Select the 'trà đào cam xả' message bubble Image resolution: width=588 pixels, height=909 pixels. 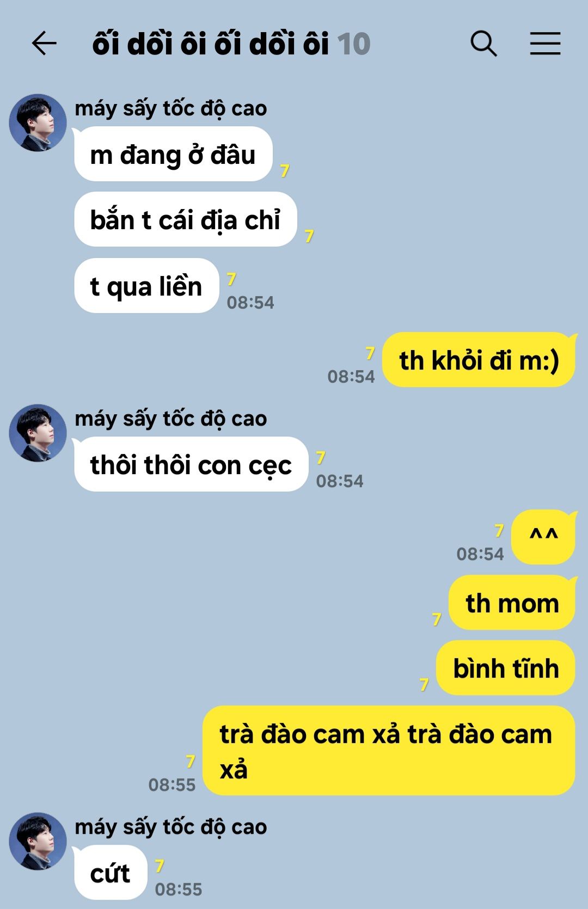coord(389,751)
